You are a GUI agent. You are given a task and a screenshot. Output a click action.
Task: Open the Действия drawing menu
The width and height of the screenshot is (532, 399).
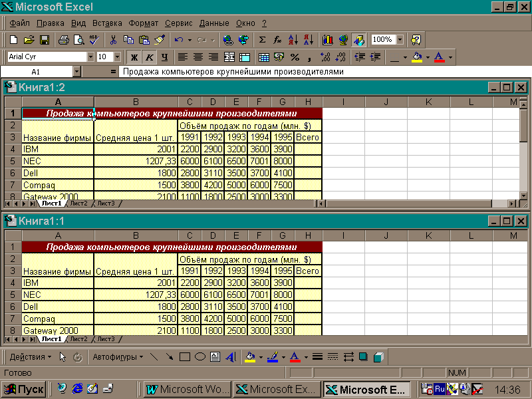click(x=31, y=357)
